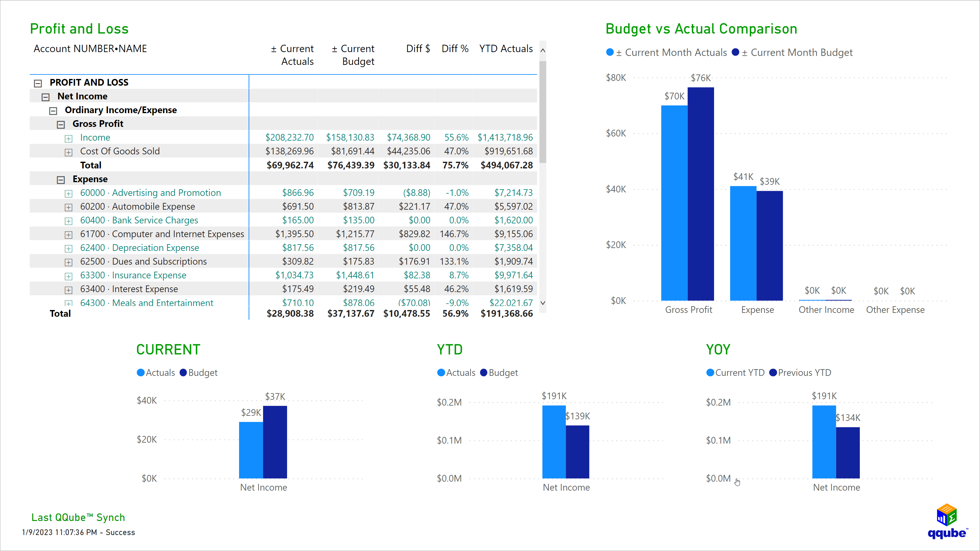The width and height of the screenshot is (980, 551).
Task: Expand 63300 Insurance Expense
Action: tap(68, 276)
